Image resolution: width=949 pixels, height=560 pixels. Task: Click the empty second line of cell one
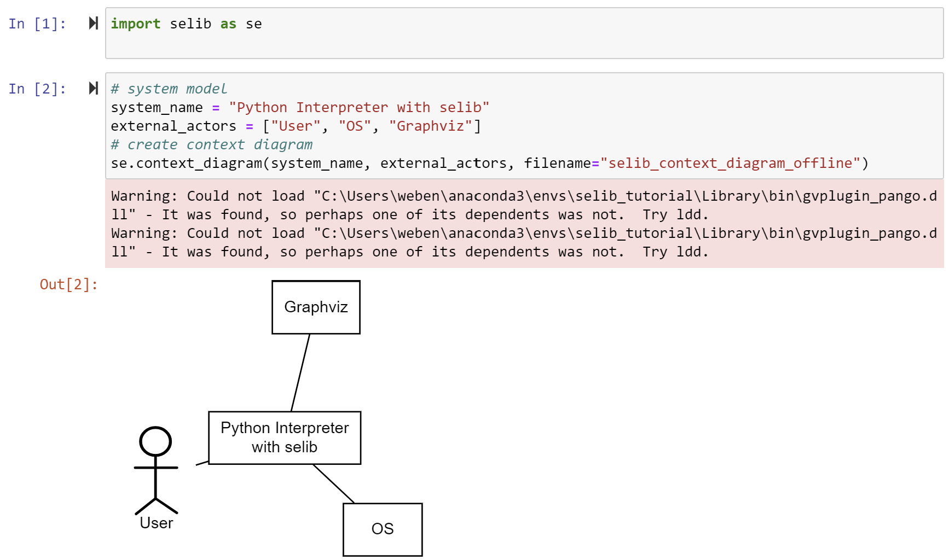[493, 44]
